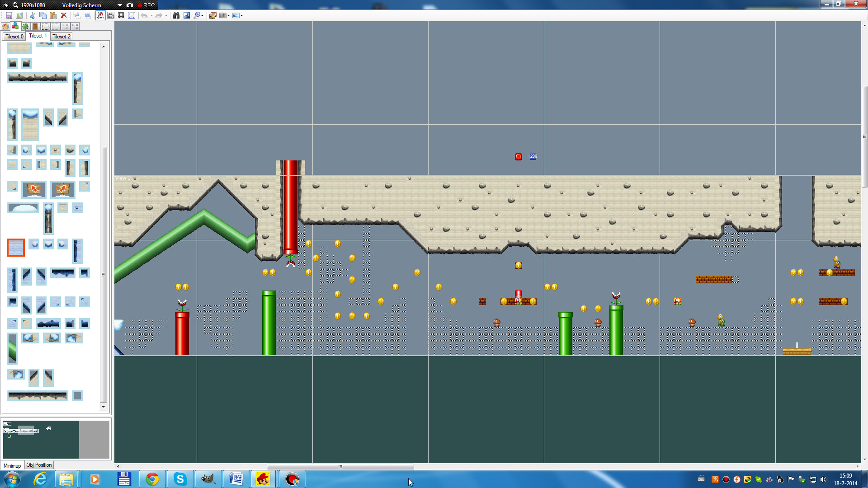This screenshot has height=488, width=868.
Task: Click the Redo arrow icon
Action: (x=159, y=15)
